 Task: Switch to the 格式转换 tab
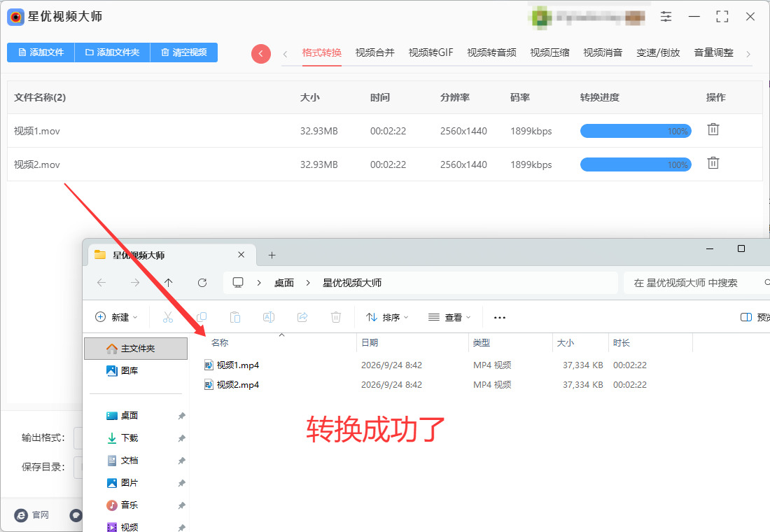322,52
